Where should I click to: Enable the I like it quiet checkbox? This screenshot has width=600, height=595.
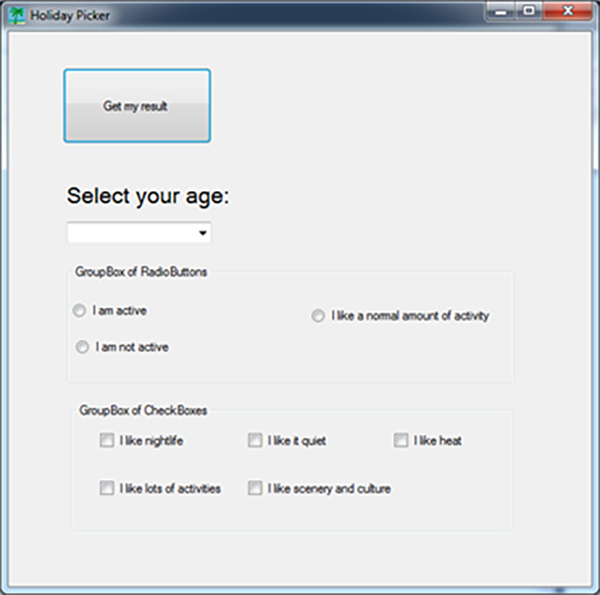(255, 440)
